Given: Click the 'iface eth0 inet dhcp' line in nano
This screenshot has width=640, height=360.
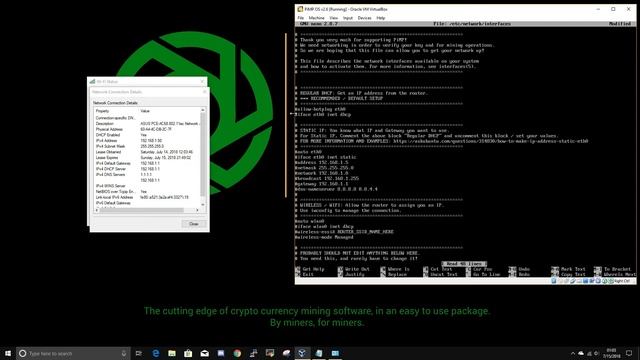Looking at the screenshot, I should point(323,115).
